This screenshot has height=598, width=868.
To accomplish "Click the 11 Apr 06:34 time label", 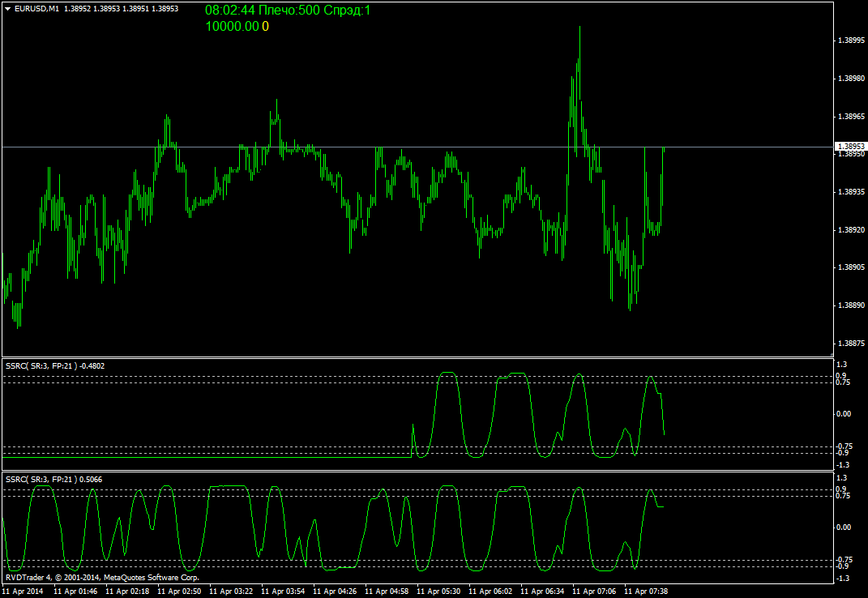I will [x=542, y=592].
